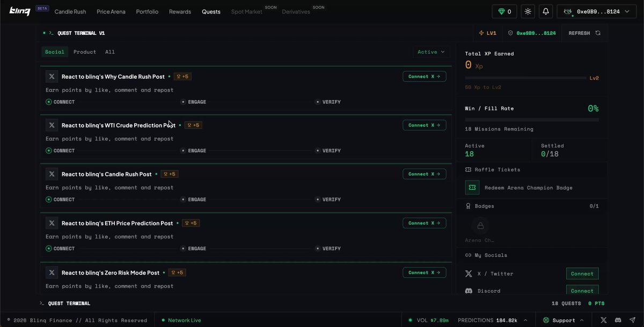Click the +5 reward badge on ETH Price Prediction quest
This screenshot has width=644, height=327.
tap(191, 223)
